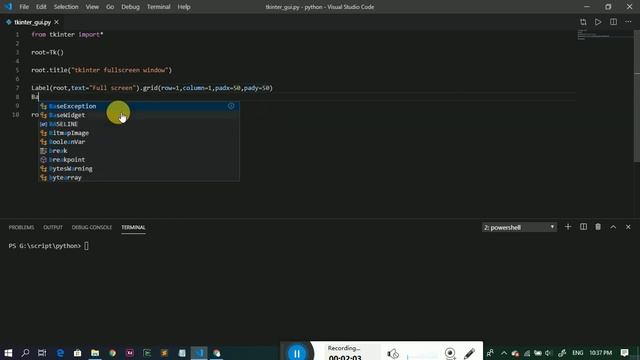Open the File menu
Screen dimensions: 640x360
[24, 7]
